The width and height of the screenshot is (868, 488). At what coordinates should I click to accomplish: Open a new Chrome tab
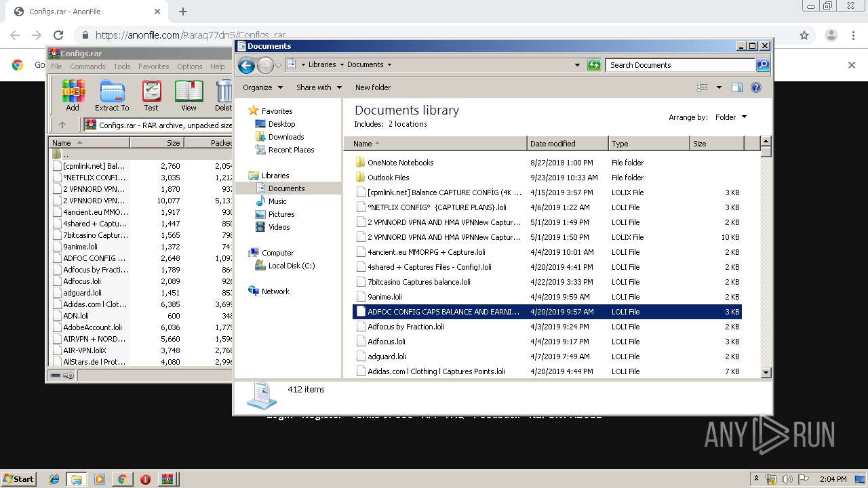183,12
